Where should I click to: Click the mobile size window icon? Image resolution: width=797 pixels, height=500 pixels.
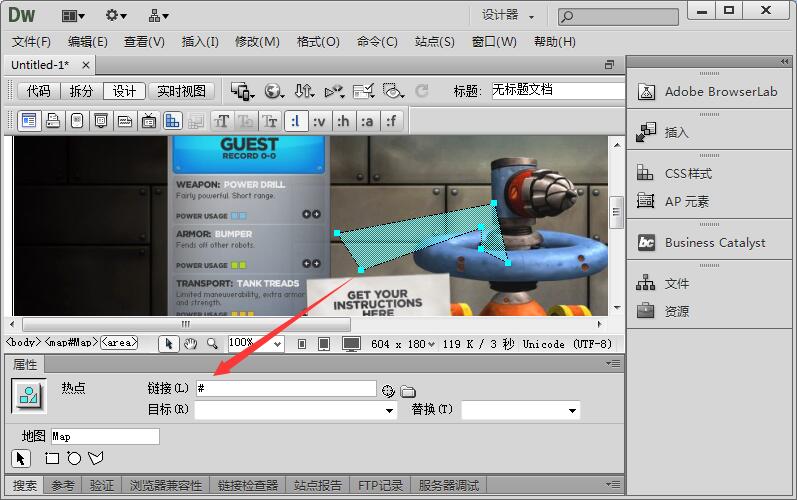click(302, 344)
